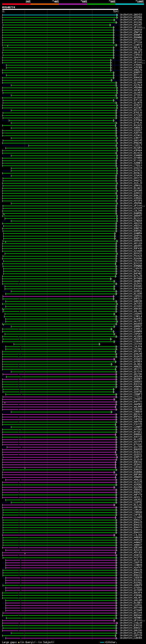The width and height of the screenshot is (146, 644).
Task: Click hit label UniRef100_B8CKF4
Action: coord(131,593)
